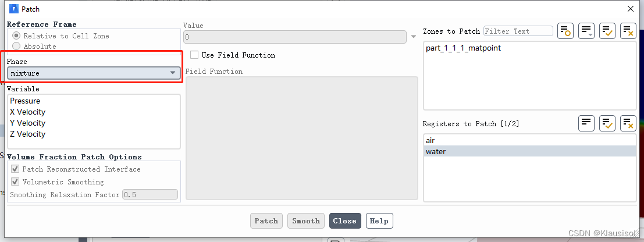Toggle the Volumetric Smoothing checkbox
644x242 pixels.
(x=15, y=182)
